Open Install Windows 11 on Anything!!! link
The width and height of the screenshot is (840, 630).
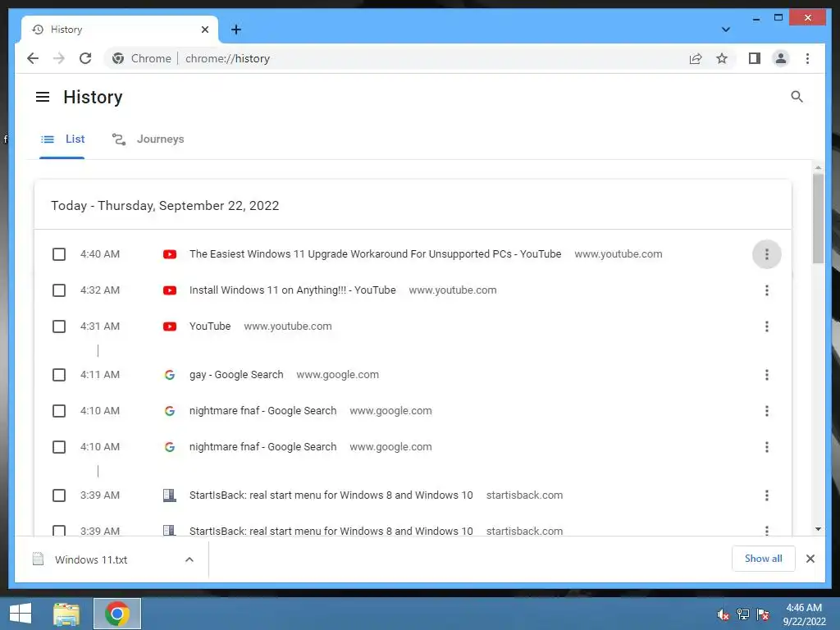(293, 290)
